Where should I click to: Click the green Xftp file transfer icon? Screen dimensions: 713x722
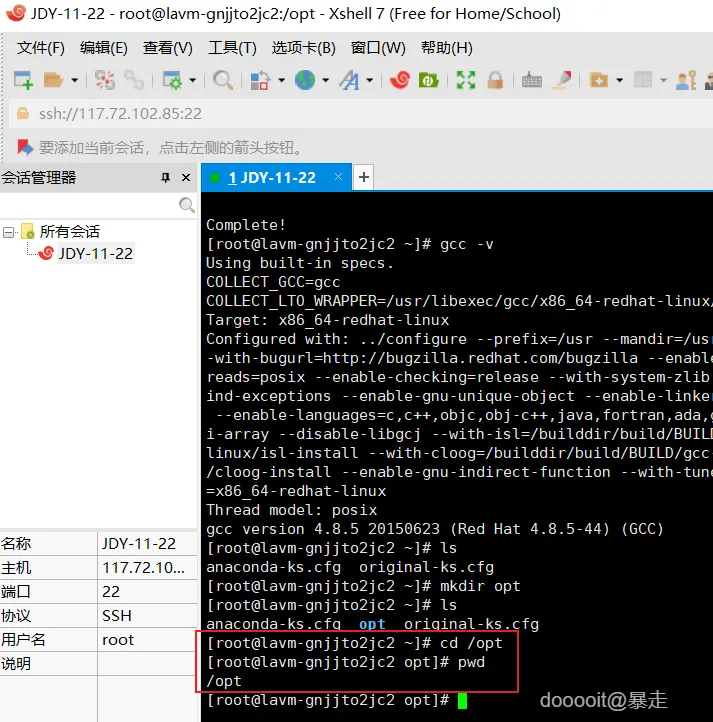(428, 81)
